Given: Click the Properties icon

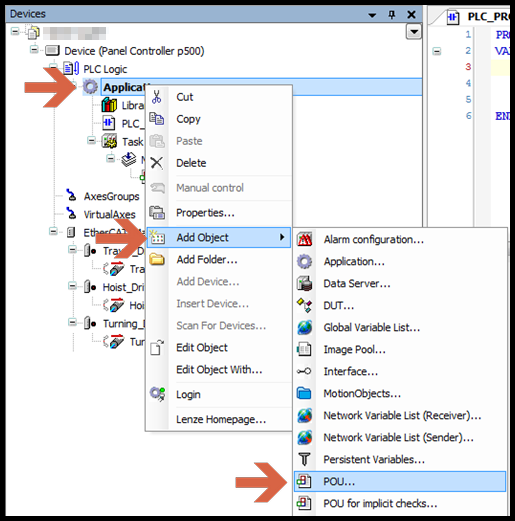Looking at the screenshot, I should pos(157,213).
